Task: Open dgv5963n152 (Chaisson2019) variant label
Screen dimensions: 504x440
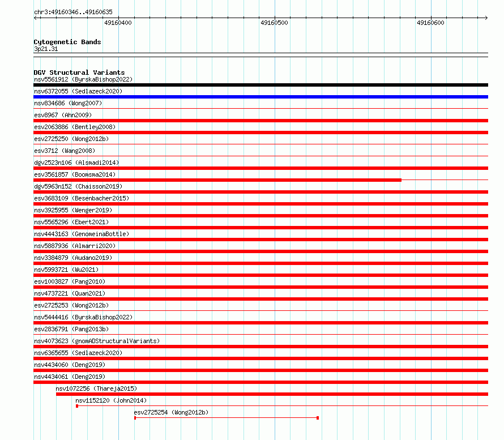Action: pyautogui.click(x=78, y=186)
